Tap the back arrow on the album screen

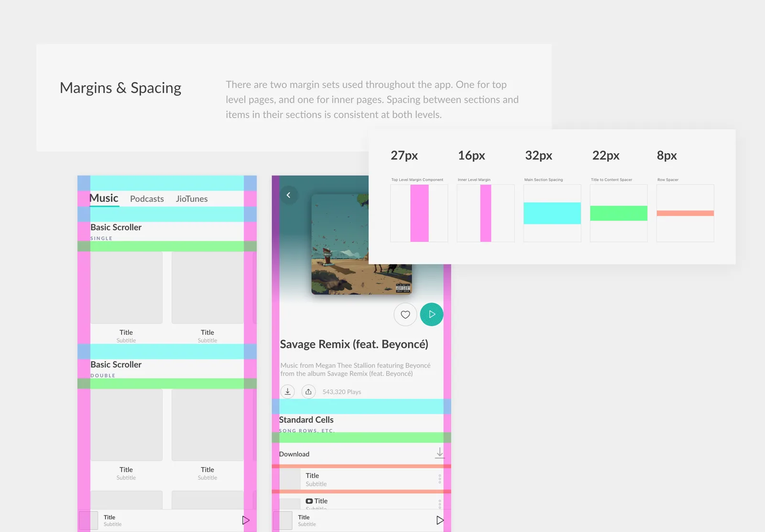288,195
